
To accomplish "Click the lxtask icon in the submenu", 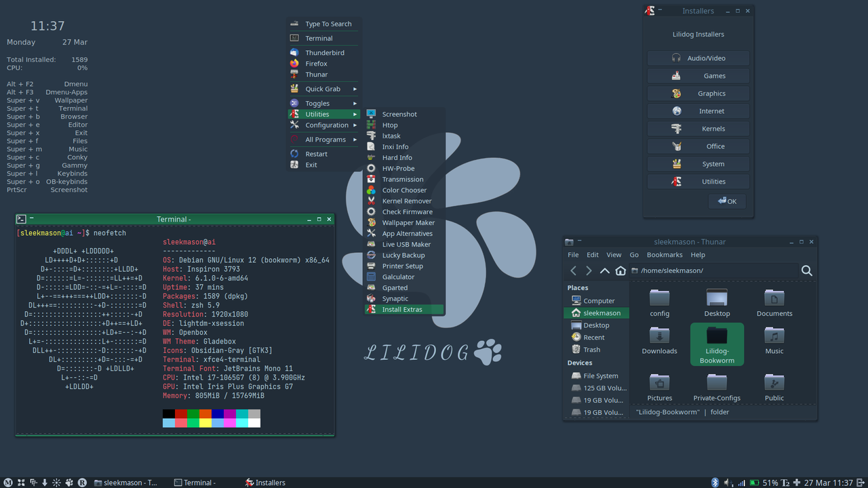I will [x=371, y=136].
